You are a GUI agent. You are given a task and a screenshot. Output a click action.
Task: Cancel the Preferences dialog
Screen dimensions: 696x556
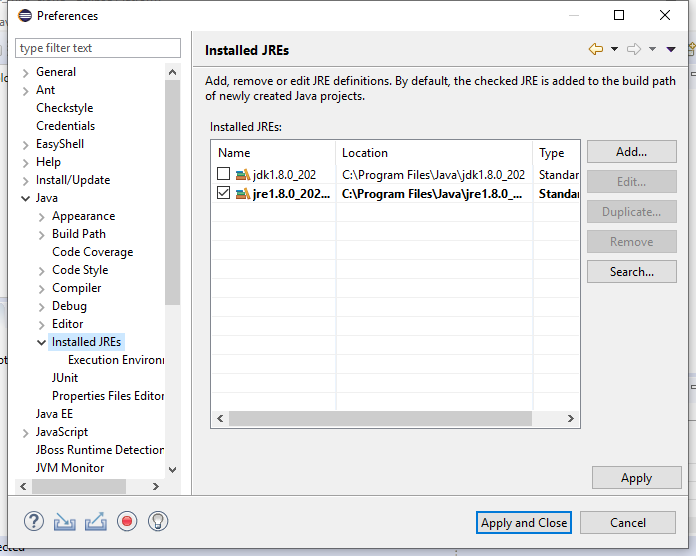[628, 523]
